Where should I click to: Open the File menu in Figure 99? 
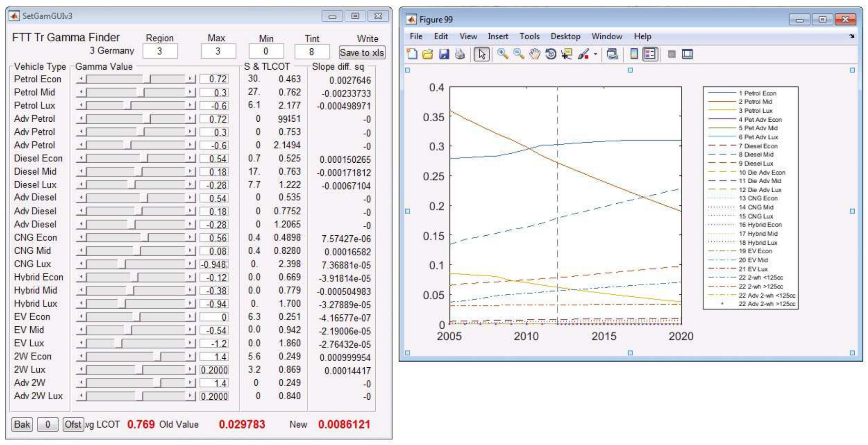416,36
